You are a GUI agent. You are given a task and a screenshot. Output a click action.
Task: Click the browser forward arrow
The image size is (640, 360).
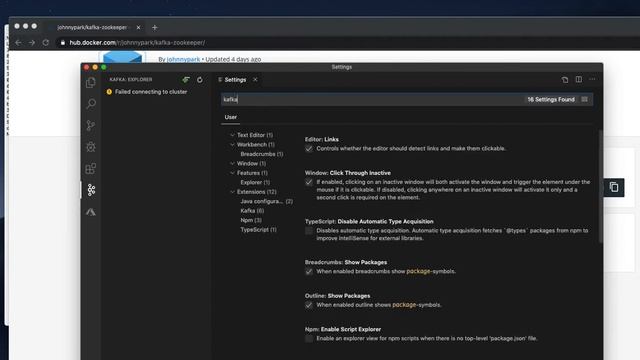[32, 42]
